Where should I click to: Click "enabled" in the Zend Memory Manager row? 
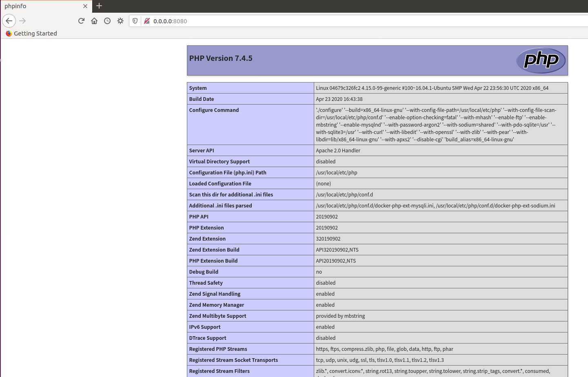tap(325, 305)
